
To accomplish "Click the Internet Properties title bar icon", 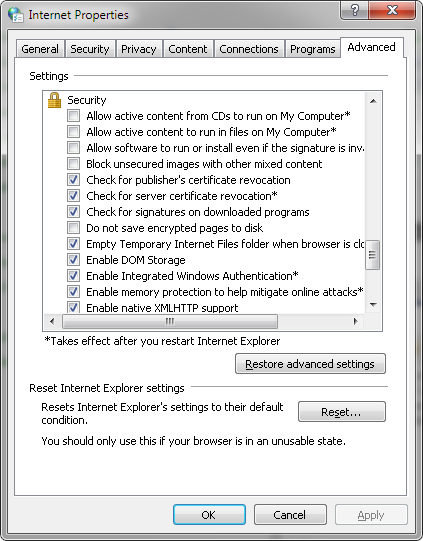I will tap(16, 15).
